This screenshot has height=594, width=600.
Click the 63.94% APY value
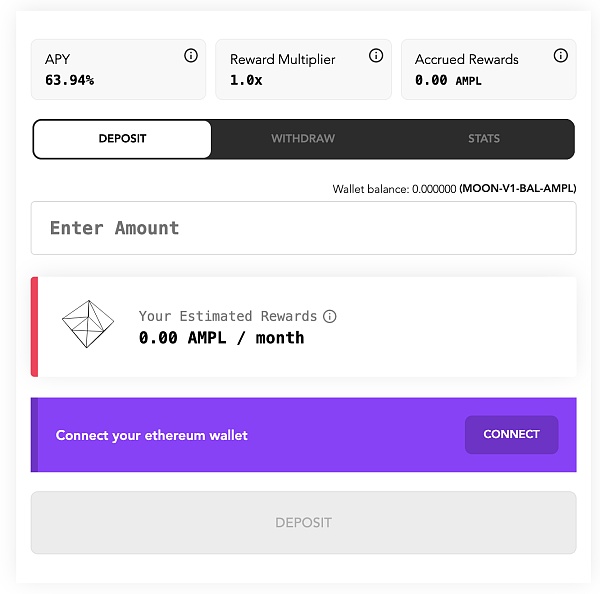coord(70,80)
